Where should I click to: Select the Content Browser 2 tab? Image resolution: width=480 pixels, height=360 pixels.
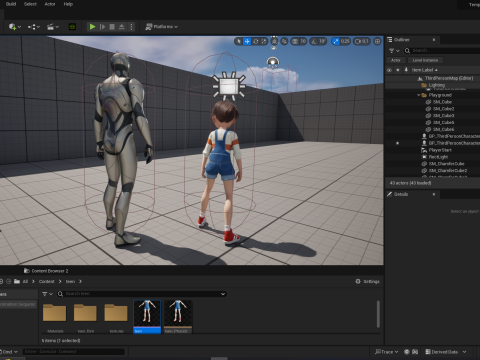point(46,271)
